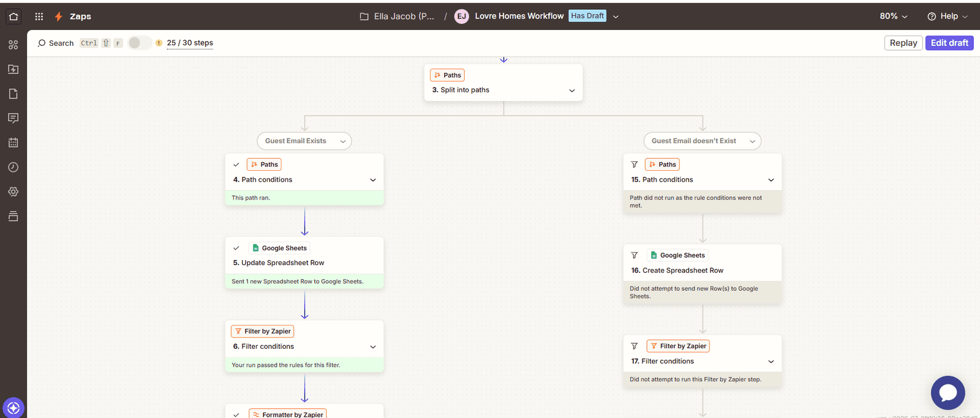Open the apps grid launcher
Image resolution: width=980 pixels, height=418 pixels.
[39, 17]
